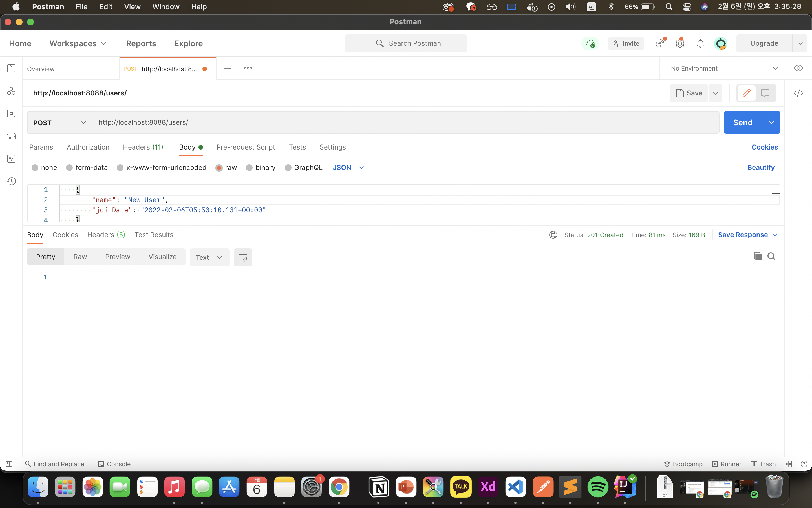This screenshot has width=812, height=508.
Task: Click the request URL input field
Action: 406,123
